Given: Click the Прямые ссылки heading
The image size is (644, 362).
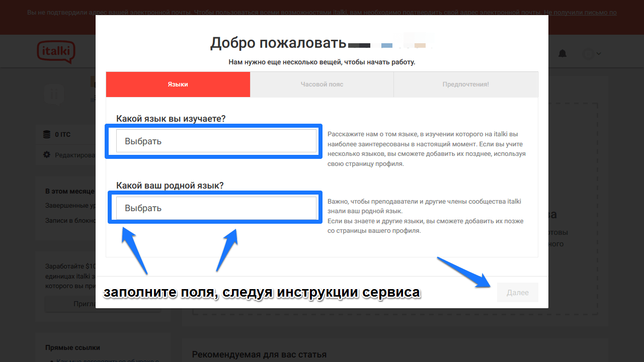Looking at the screenshot, I should point(72,347).
